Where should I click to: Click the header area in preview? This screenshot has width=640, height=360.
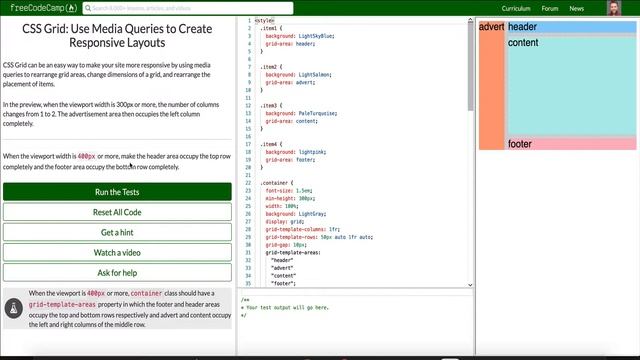(x=571, y=27)
